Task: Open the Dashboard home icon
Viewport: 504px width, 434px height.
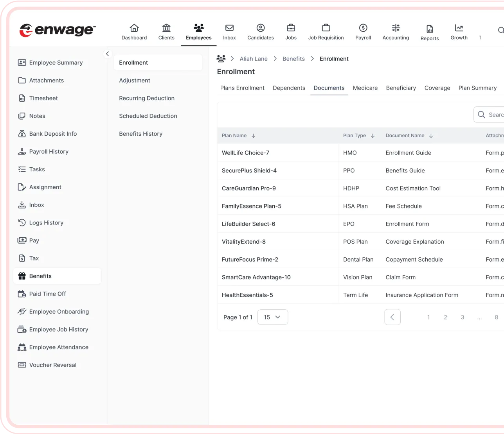Action: 134,28
